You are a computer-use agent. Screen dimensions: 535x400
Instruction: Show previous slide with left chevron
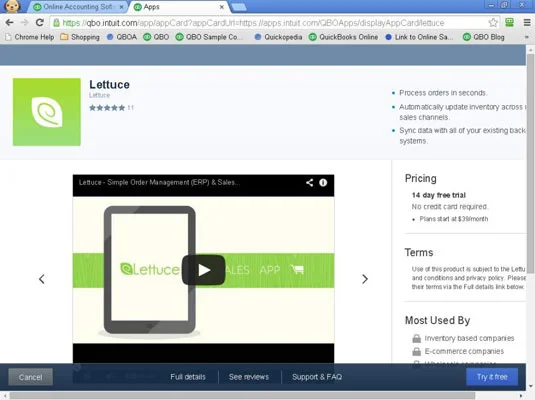pyautogui.click(x=42, y=279)
